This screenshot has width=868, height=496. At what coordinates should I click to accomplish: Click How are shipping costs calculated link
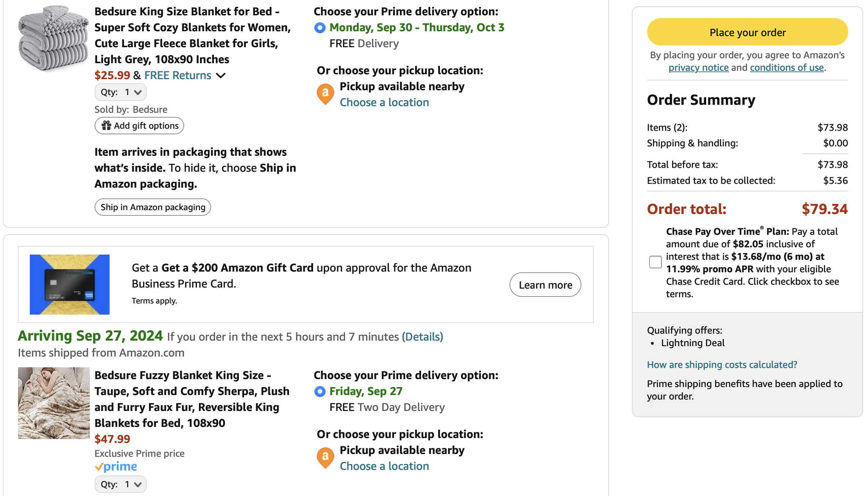tap(722, 365)
